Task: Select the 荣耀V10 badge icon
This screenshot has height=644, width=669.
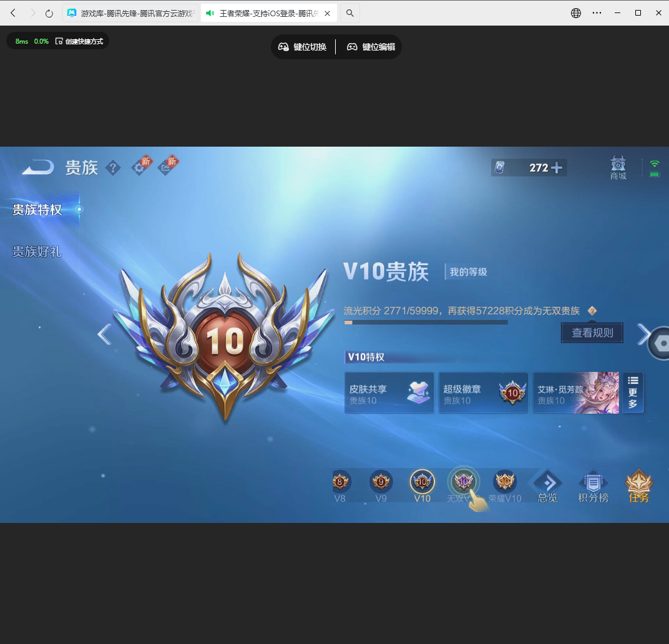Action: pos(505,482)
